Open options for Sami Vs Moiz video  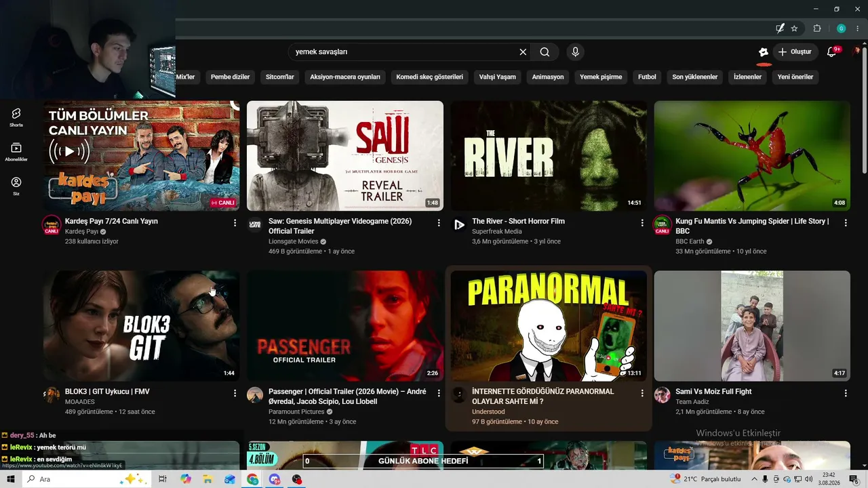[846, 392]
